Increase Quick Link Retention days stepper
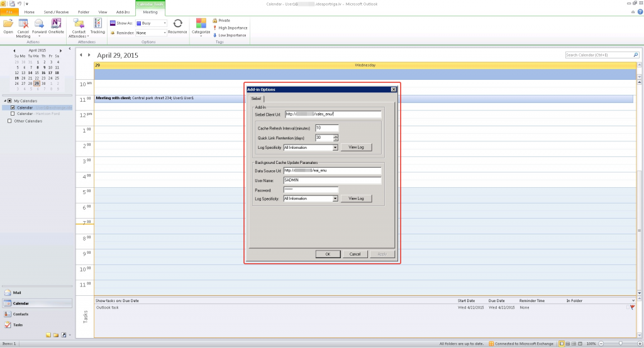This screenshot has height=348, width=644. [x=336, y=136]
